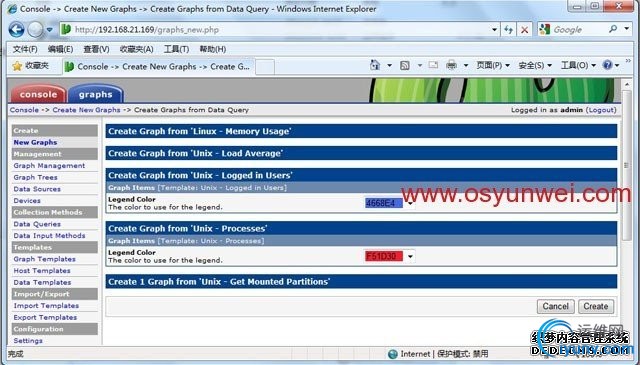The width and height of the screenshot is (640, 365).
Task: Click the Google search box
Action: [578, 29]
